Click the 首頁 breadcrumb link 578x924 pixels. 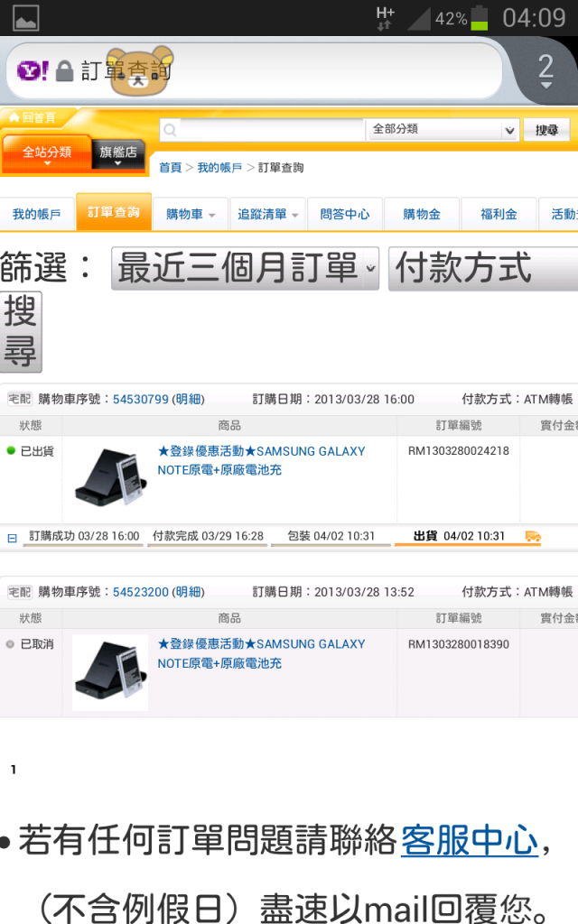tap(171, 168)
